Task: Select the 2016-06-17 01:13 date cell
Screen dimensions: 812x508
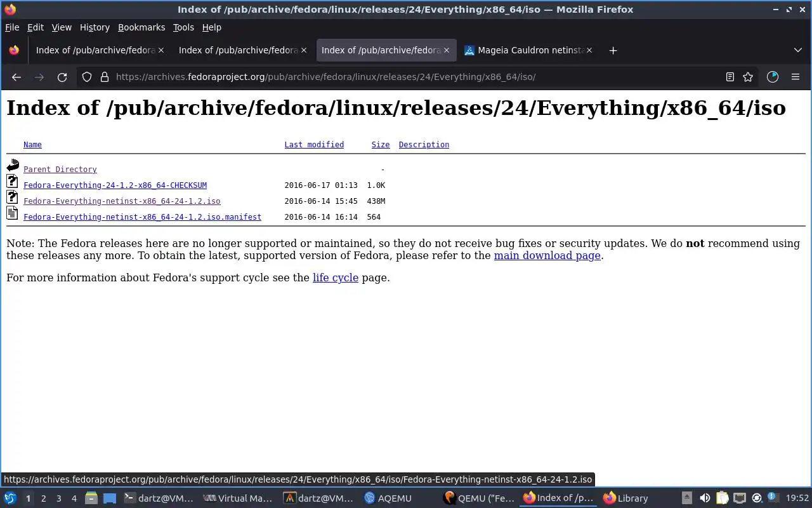Action: (321, 185)
